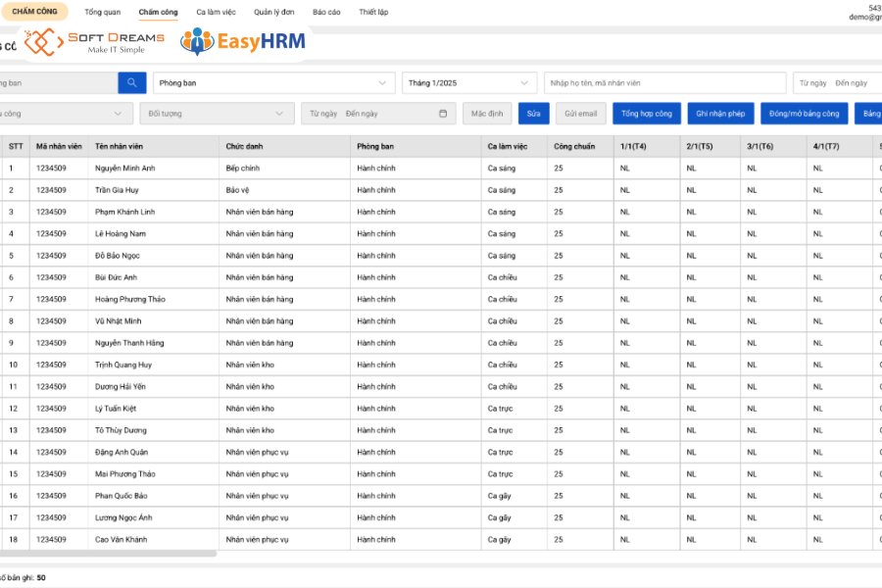Select employee Phạm Khánh Linh

tap(124, 212)
